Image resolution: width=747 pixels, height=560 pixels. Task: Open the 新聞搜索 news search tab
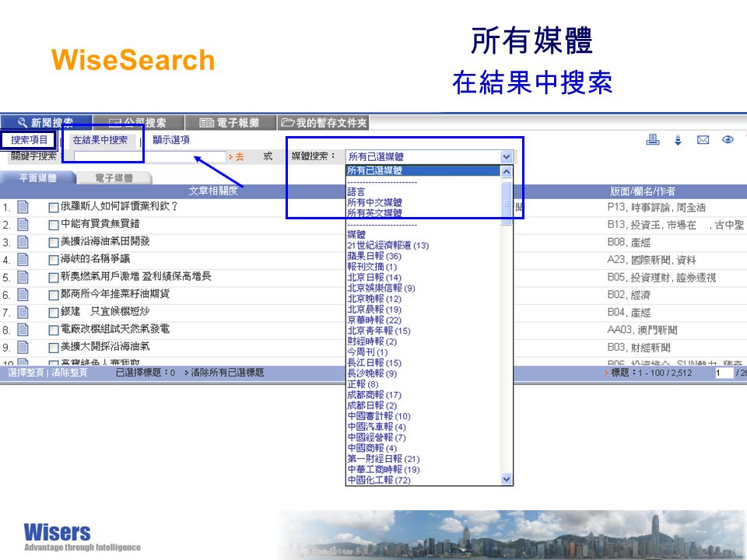click(x=46, y=122)
